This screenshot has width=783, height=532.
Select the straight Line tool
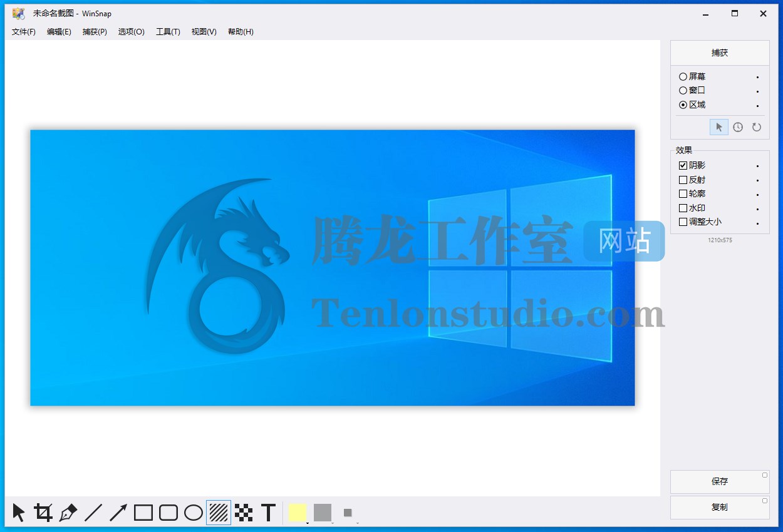tap(93, 513)
